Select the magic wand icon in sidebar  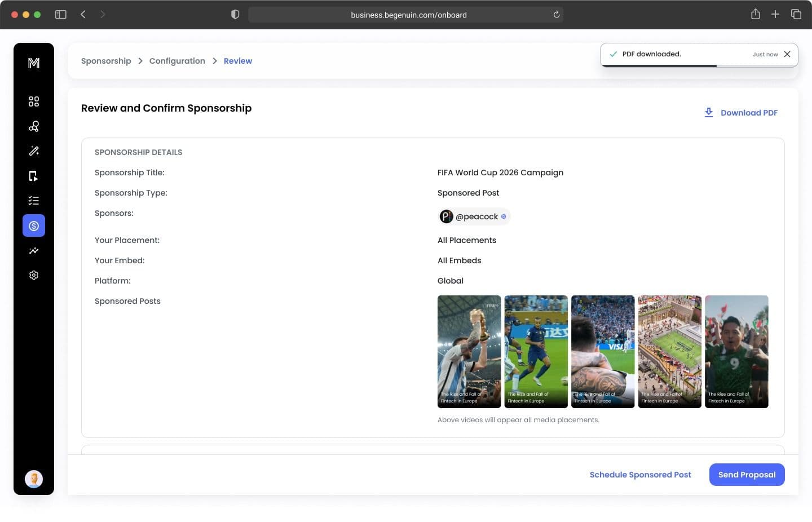click(34, 151)
